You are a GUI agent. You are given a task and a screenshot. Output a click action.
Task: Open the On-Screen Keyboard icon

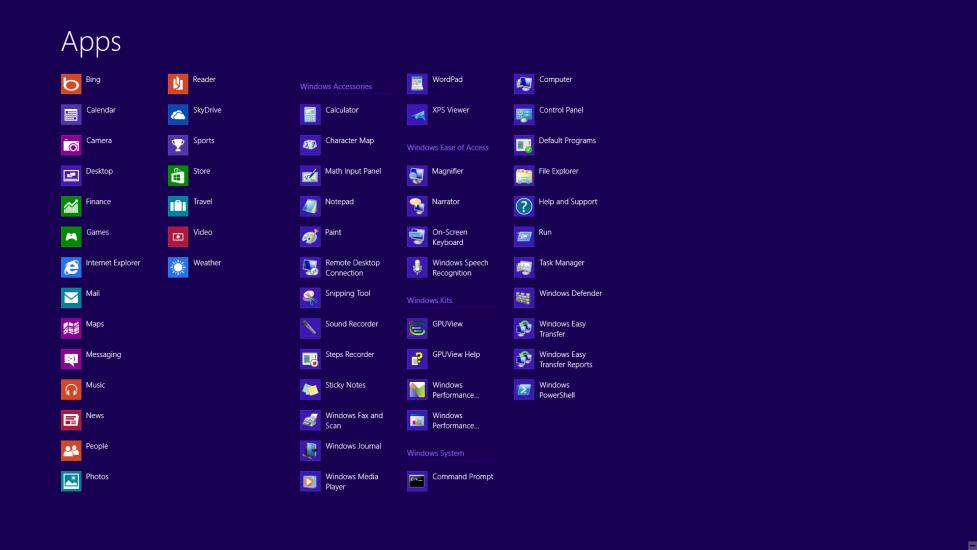click(x=417, y=236)
